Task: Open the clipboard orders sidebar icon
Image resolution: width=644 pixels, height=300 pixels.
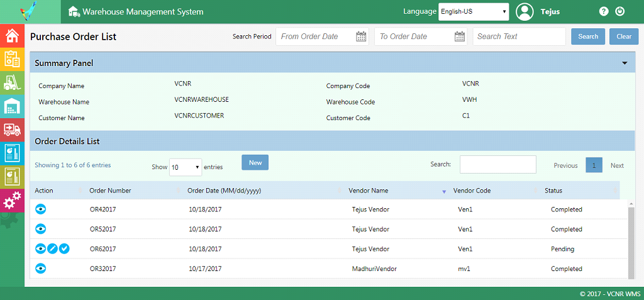Action: pos(12,58)
